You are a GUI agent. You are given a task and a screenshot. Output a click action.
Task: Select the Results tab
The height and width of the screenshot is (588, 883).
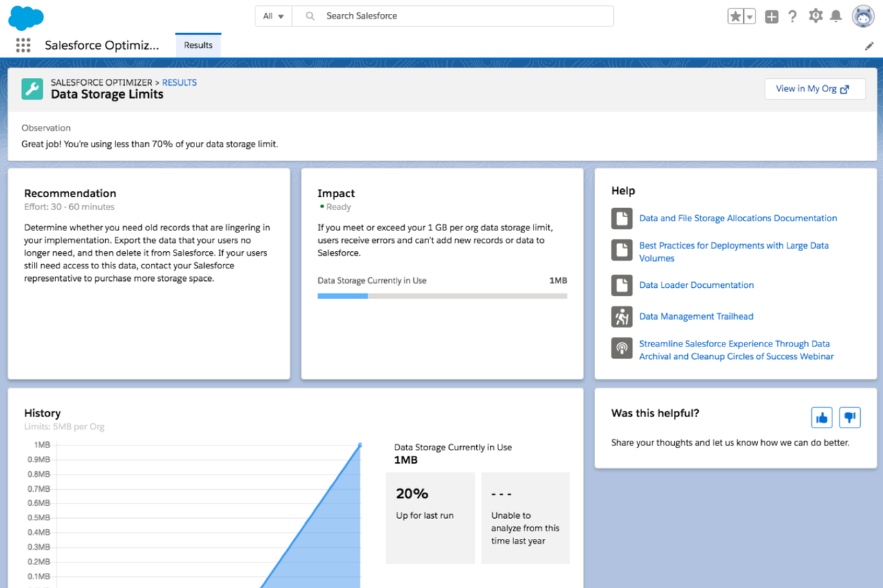(x=198, y=45)
